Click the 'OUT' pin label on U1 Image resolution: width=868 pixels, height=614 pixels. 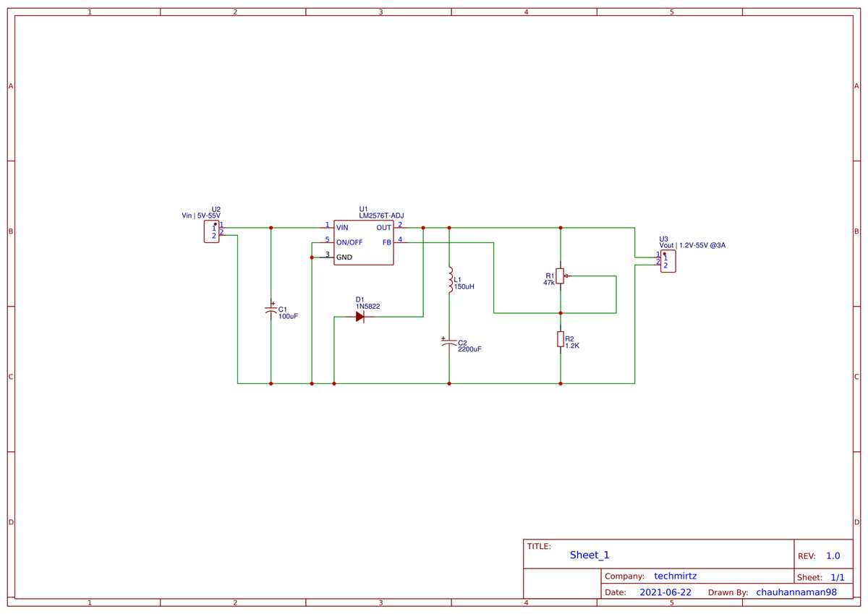point(383,228)
